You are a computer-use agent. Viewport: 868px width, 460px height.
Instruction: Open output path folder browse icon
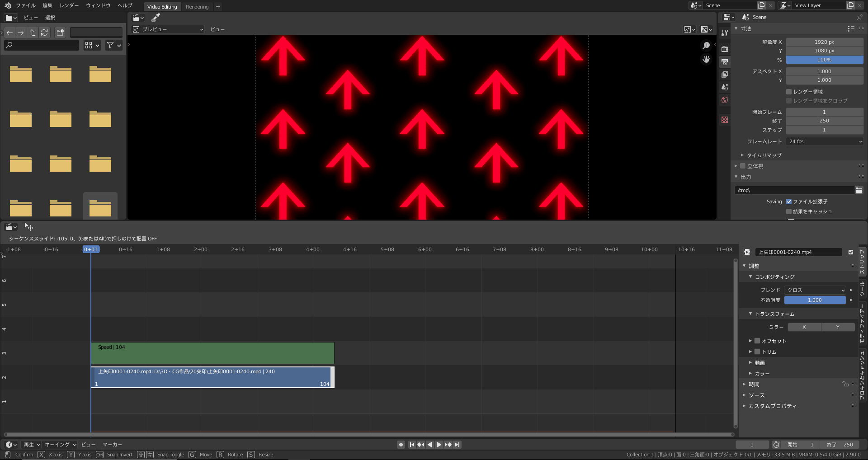pos(859,190)
